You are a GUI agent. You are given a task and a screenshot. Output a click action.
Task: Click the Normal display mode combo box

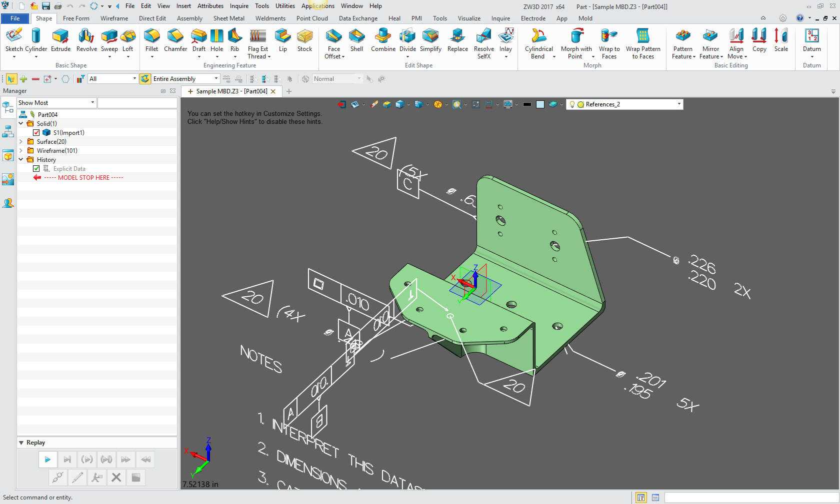(x=337, y=78)
